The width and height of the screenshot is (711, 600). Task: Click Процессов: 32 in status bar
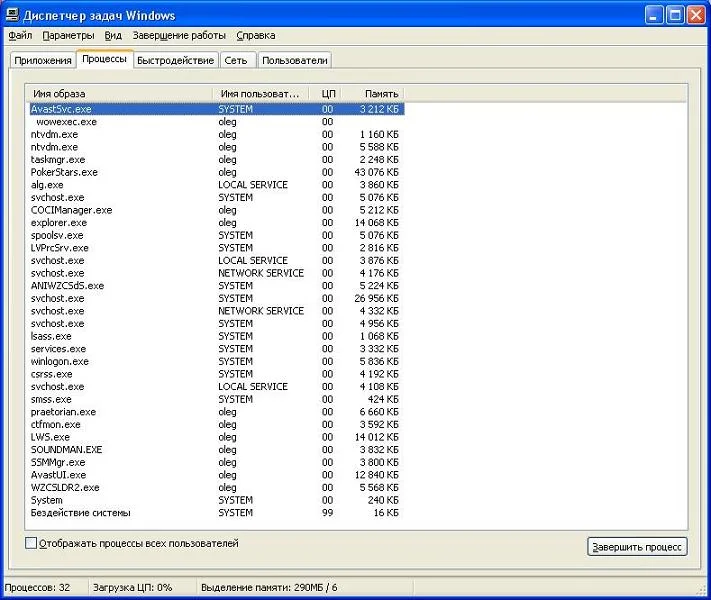click(x=37, y=588)
